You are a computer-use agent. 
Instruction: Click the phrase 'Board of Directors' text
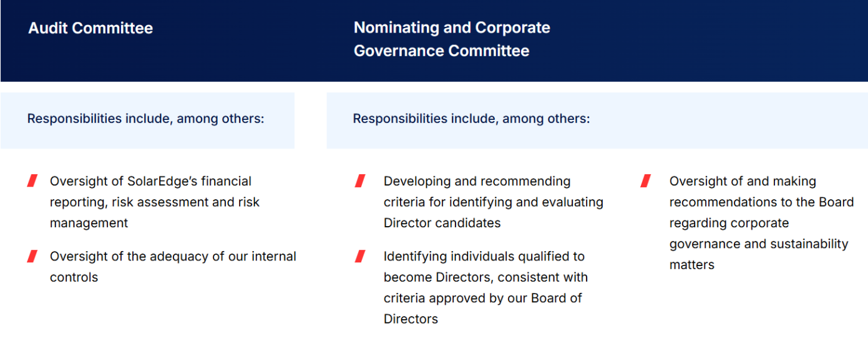point(483,309)
